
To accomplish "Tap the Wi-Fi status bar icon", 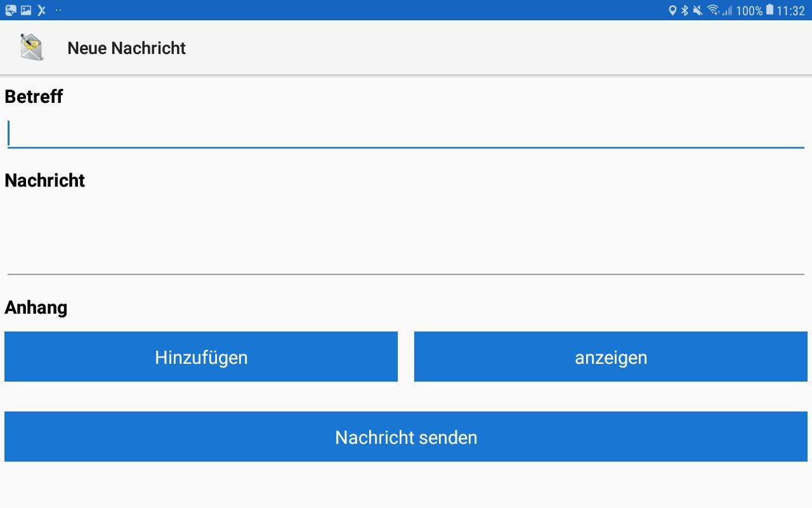I will click(713, 10).
